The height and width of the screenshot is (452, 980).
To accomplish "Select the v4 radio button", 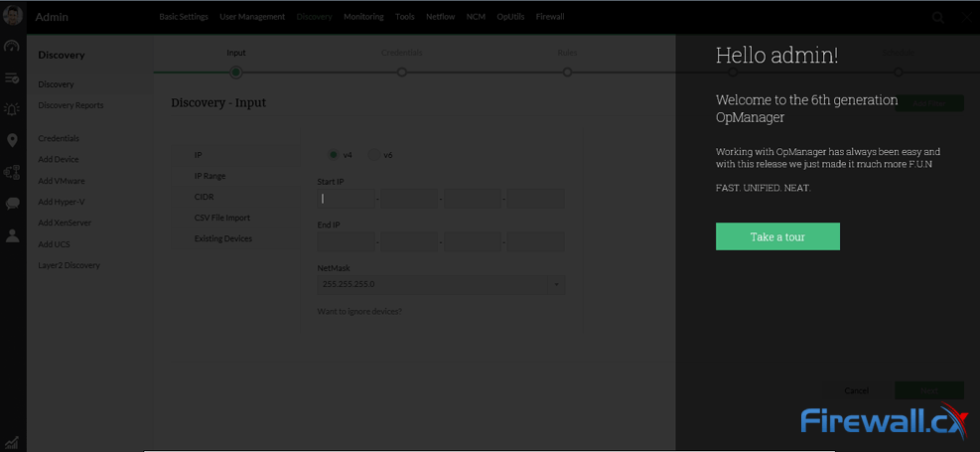I will (x=334, y=154).
